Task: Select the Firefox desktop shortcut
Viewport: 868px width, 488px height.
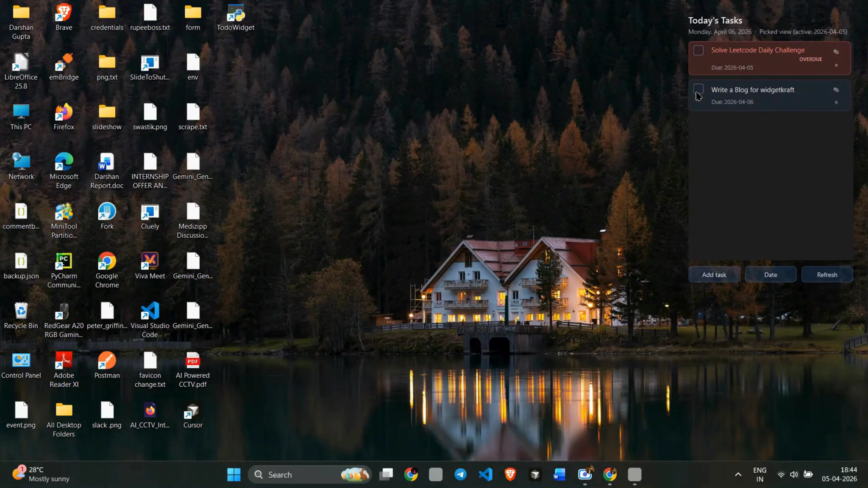Action: point(64,117)
